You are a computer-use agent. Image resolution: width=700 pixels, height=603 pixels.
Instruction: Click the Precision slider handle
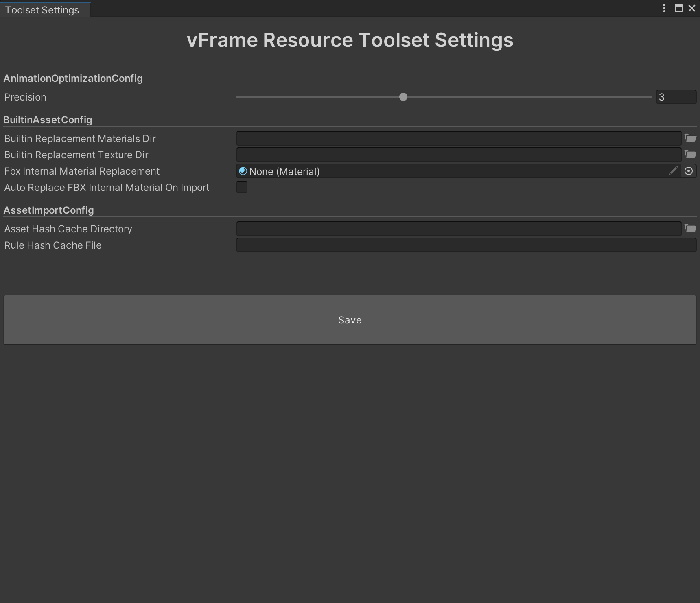[x=403, y=97]
